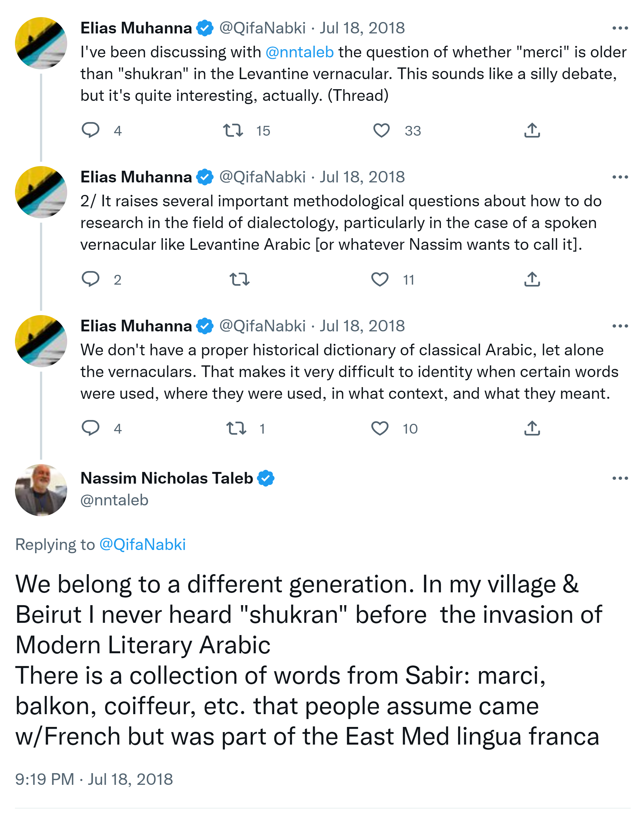Share the historical dictionary tweet
The height and width of the screenshot is (818, 644).
(x=532, y=428)
